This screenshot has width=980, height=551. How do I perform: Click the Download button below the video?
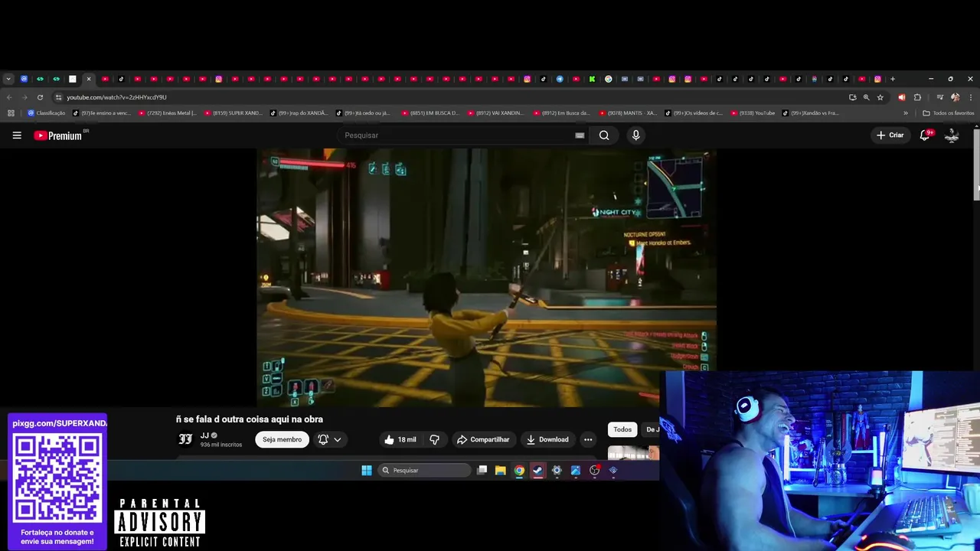coord(547,439)
